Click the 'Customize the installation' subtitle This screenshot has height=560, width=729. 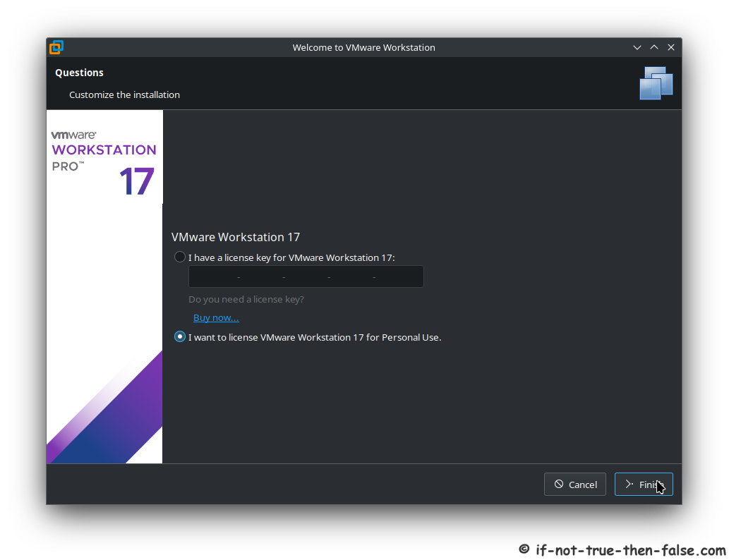pyautogui.click(x=125, y=95)
